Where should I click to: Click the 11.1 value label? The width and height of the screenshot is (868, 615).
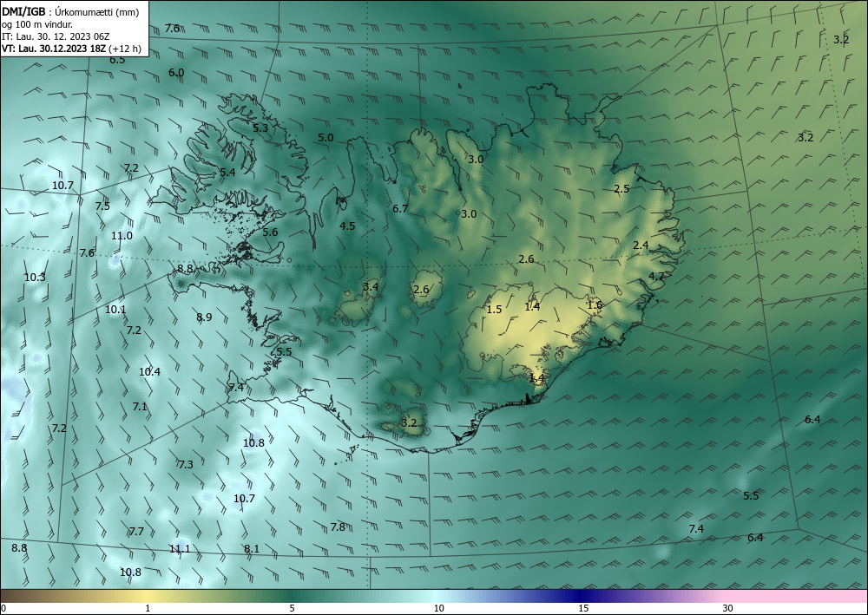[180, 548]
